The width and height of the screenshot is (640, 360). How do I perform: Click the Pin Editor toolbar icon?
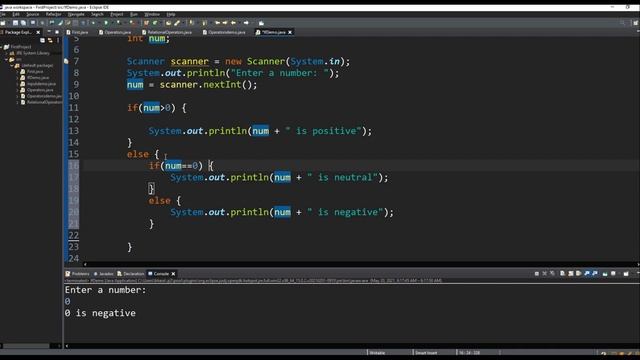tap(261, 22)
